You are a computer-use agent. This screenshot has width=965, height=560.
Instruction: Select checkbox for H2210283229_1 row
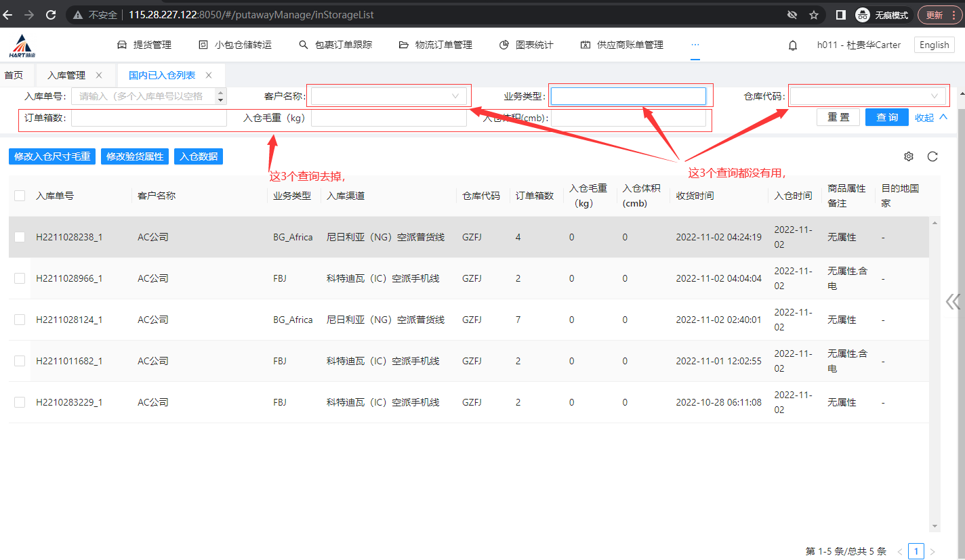click(20, 402)
